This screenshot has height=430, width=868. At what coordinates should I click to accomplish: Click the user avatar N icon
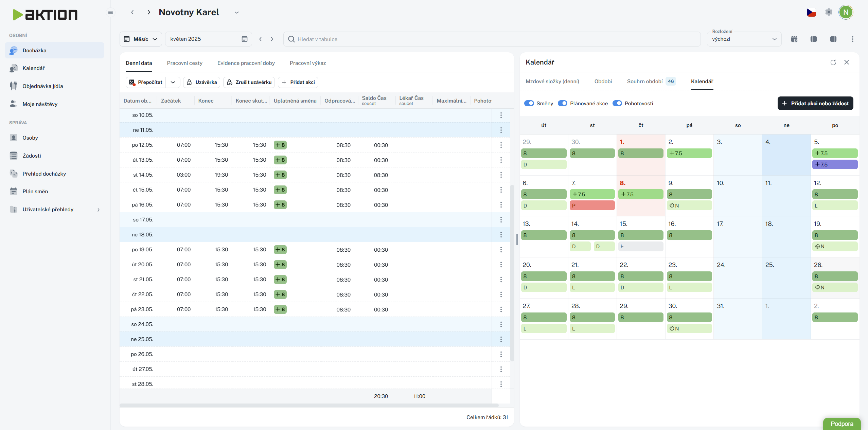point(846,13)
